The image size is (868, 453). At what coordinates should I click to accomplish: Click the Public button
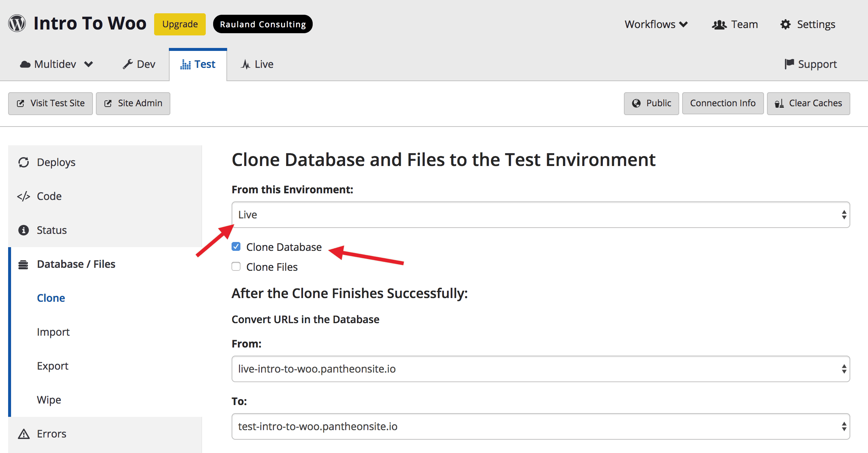[x=652, y=104]
